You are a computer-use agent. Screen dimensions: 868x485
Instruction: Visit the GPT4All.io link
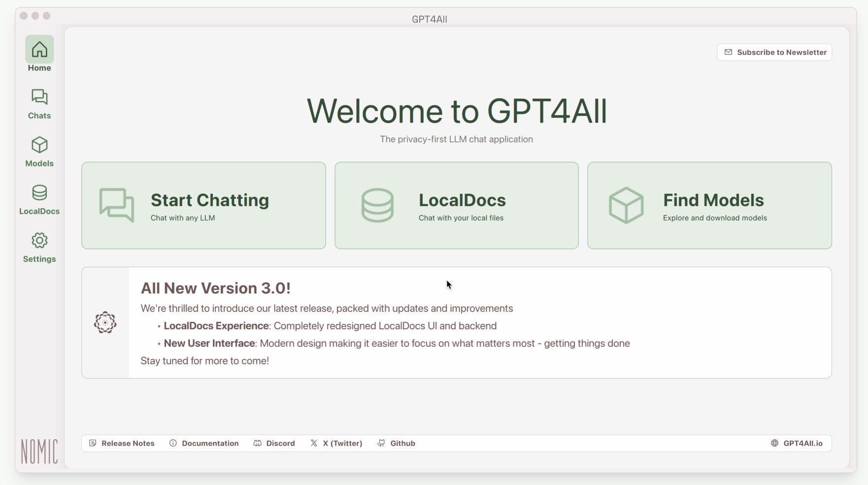797,443
